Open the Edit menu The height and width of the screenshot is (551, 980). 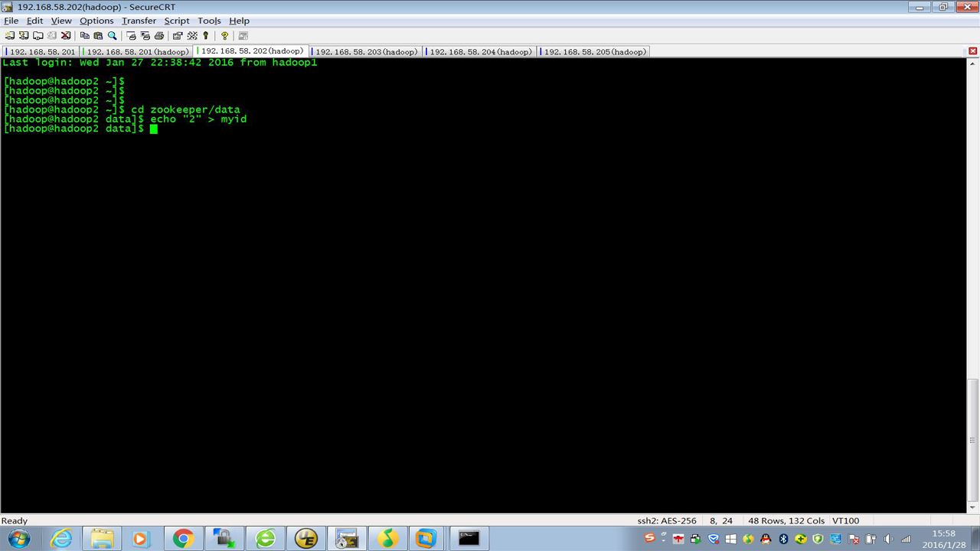point(35,21)
